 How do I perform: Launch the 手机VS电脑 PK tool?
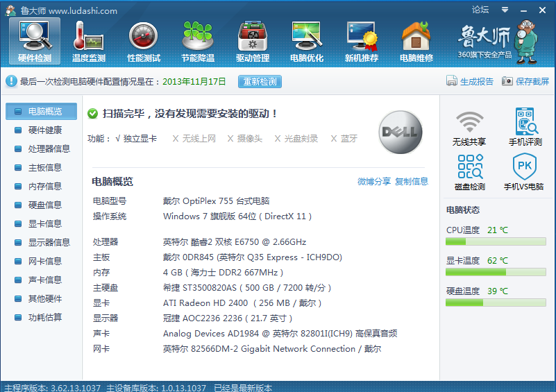click(x=524, y=172)
